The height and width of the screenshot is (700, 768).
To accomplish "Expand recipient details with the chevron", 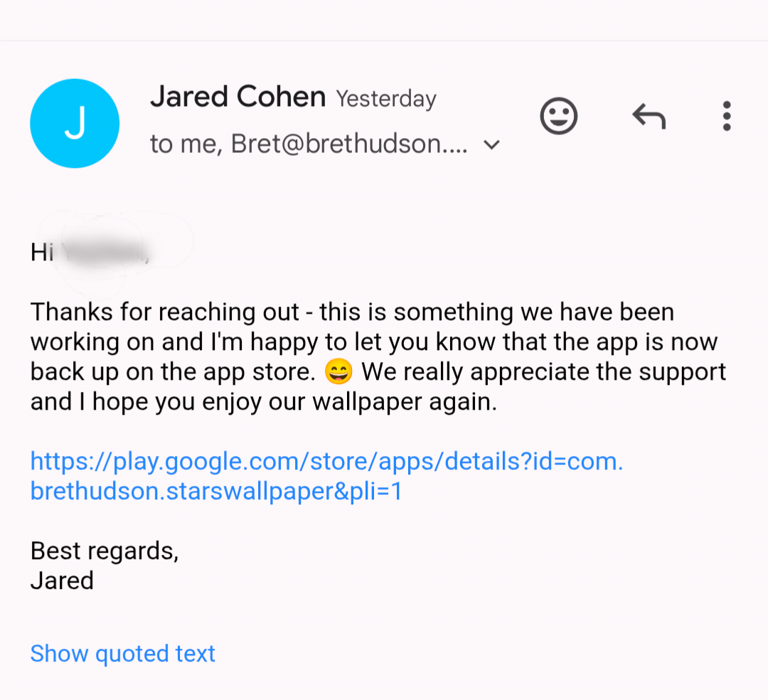I will point(491,144).
